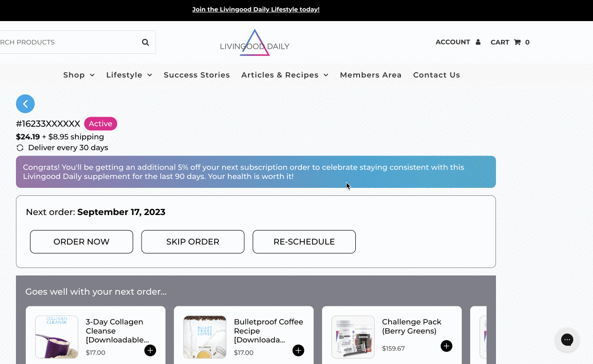Image resolution: width=593 pixels, height=364 pixels.
Task: Add Challenge Pack (Berry Greens) with plus
Action: pyautogui.click(x=446, y=346)
